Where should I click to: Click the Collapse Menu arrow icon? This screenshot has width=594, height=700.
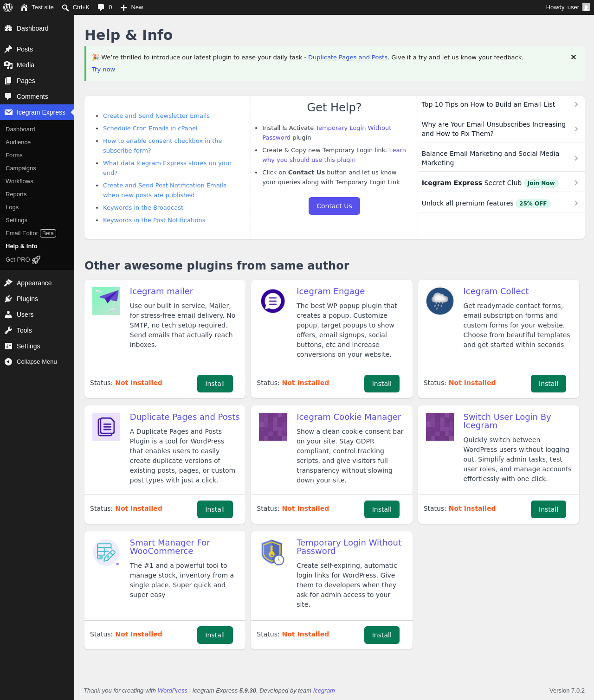8,362
